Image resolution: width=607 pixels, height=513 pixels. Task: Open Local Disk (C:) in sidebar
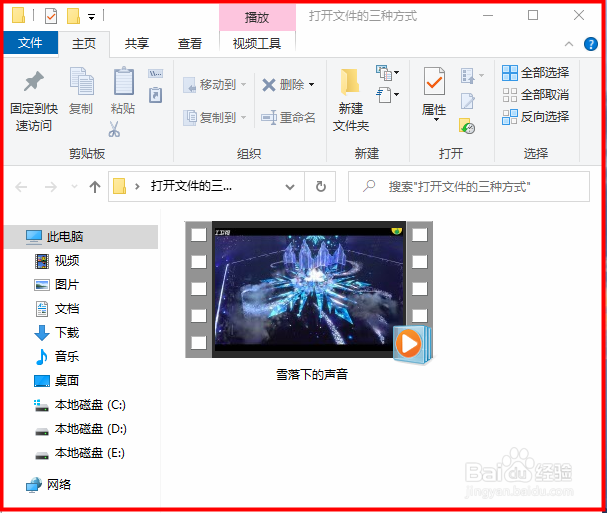(x=81, y=405)
